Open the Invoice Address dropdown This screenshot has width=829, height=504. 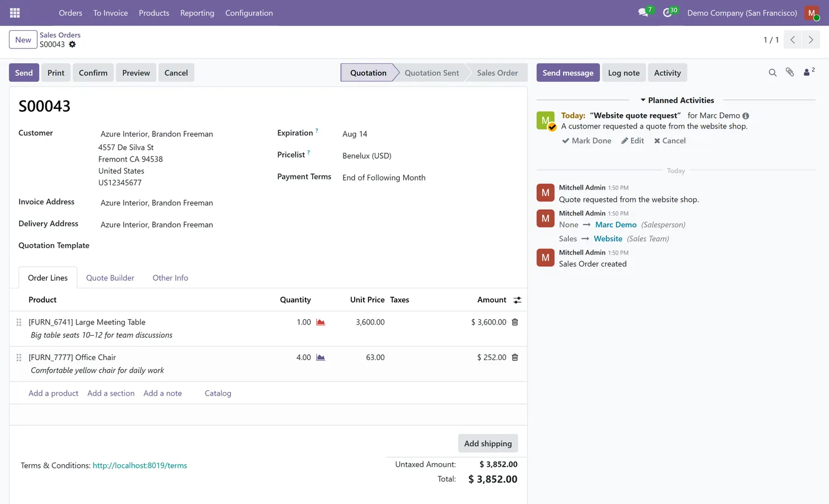pyautogui.click(x=180, y=203)
